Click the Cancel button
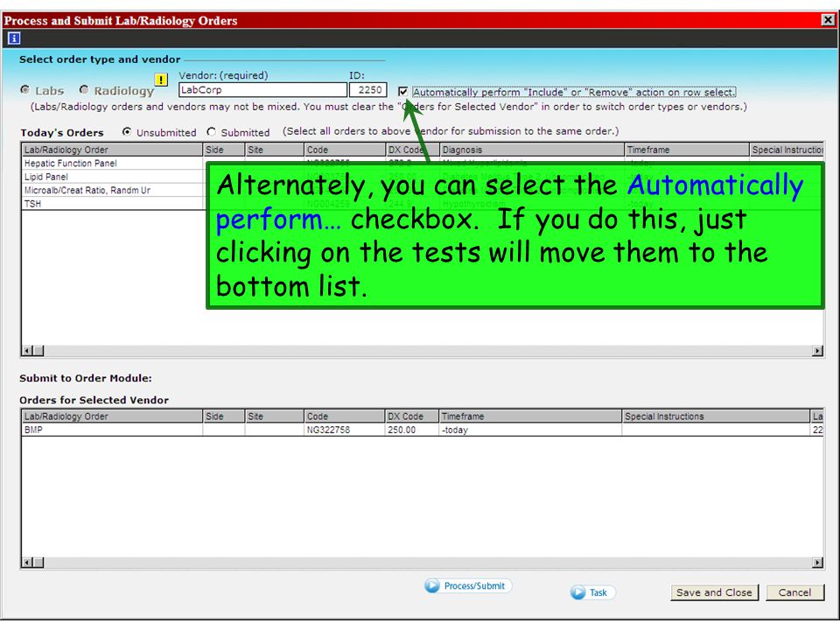 click(x=794, y=592)
